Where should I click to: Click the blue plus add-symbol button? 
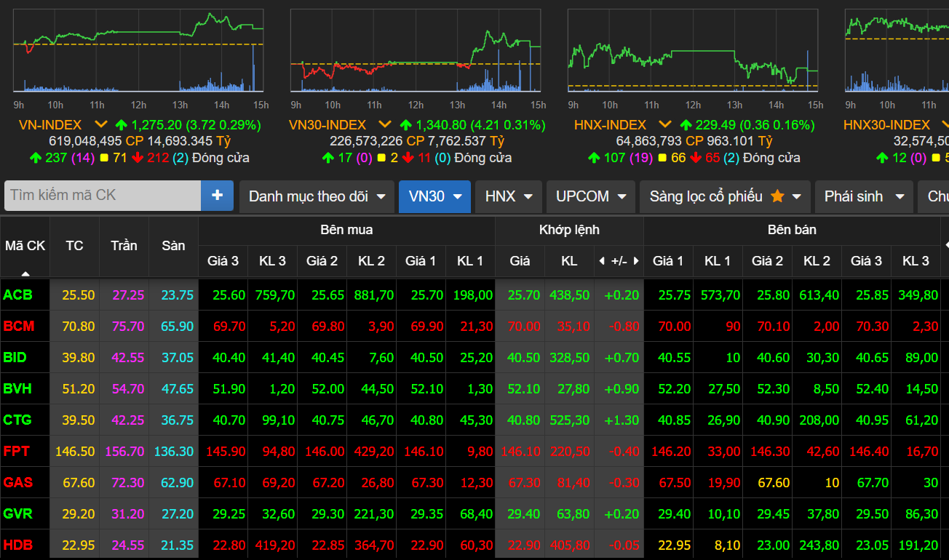click(x=217, y=196)
